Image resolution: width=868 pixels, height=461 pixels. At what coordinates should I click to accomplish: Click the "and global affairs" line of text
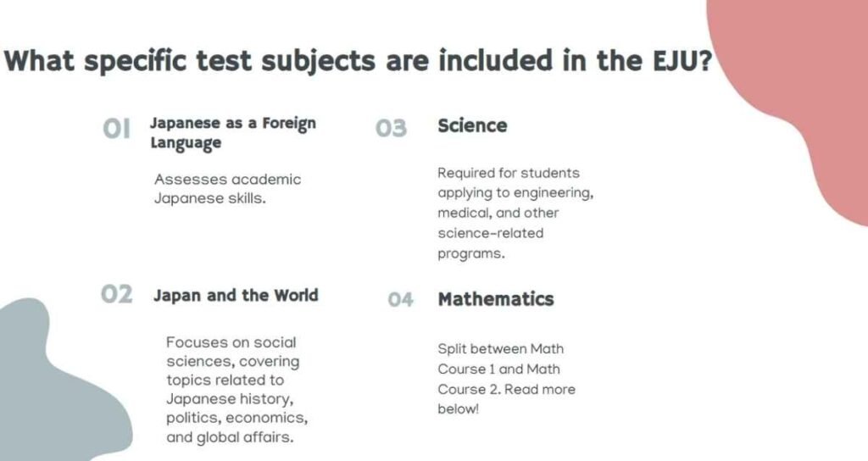coord(231,438)
